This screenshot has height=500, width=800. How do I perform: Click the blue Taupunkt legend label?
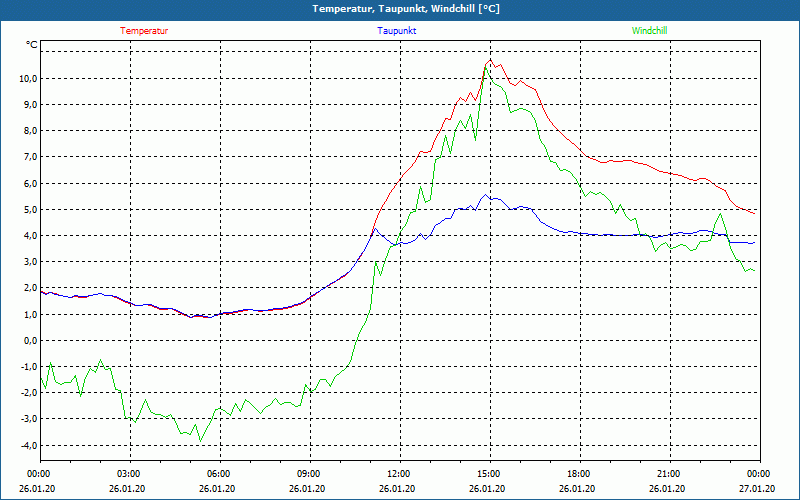pos(396,31)
